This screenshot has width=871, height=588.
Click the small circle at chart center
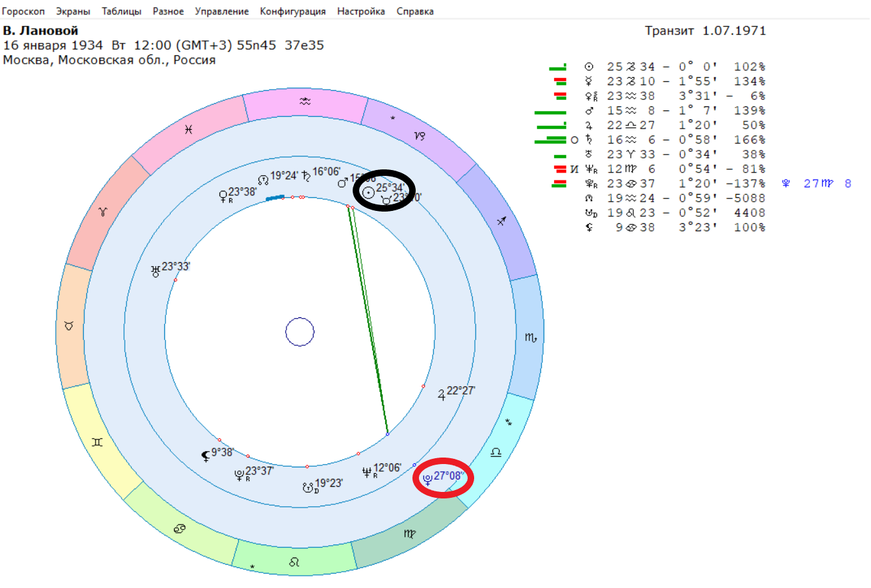pos(300,332)
